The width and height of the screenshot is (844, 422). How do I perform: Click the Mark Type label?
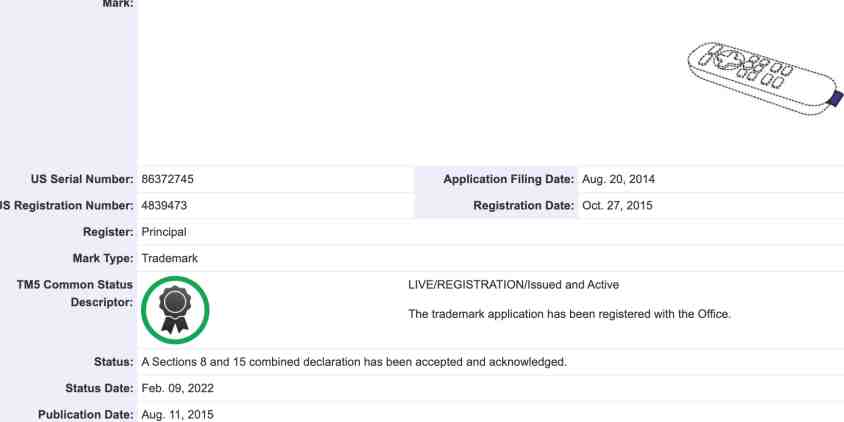[x=103, y=258]
